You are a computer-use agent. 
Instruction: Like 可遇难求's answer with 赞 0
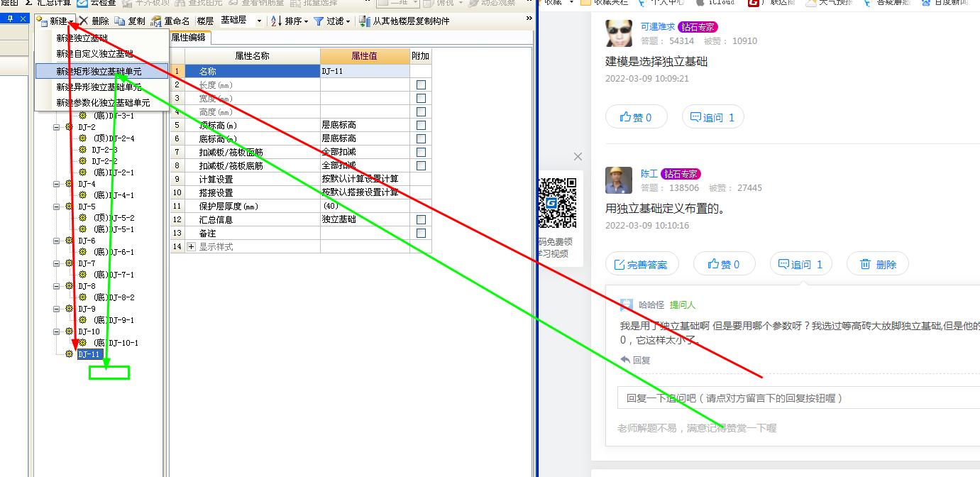point(636,117)
